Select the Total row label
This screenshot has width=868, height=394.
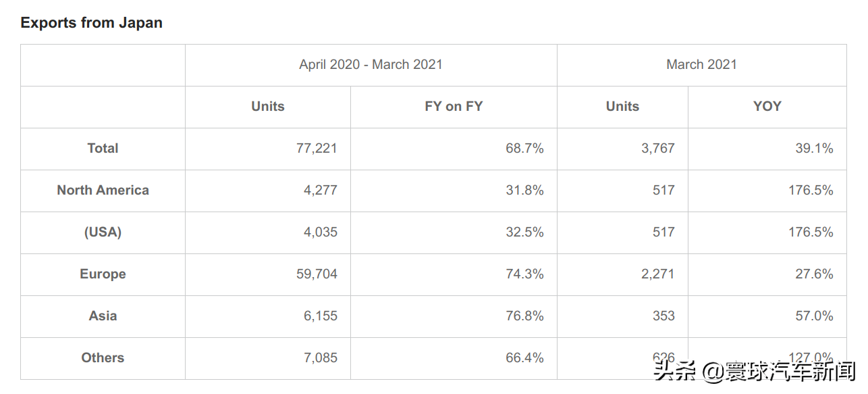click(103, 149)
